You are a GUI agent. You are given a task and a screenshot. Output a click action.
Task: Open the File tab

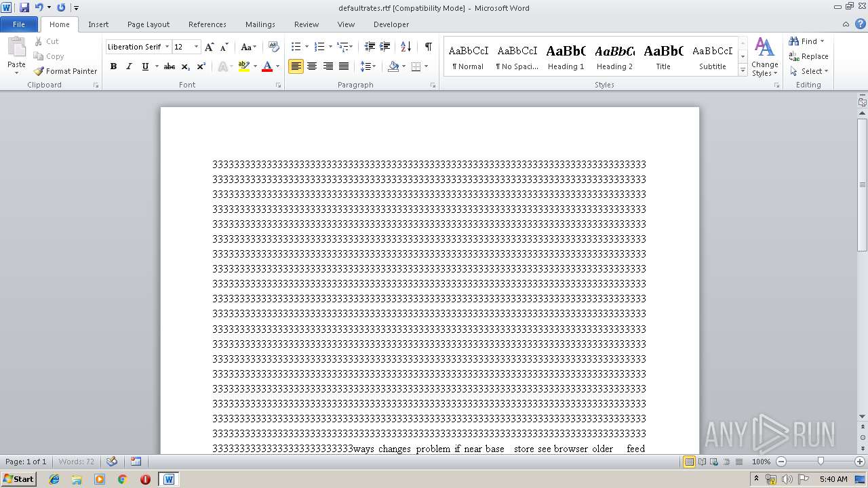(x=19, y=24)
